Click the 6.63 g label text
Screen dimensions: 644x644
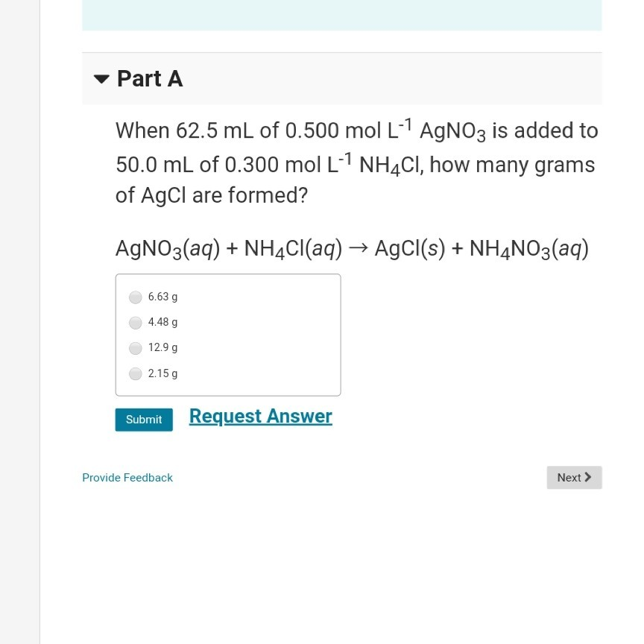click(162, 297)
